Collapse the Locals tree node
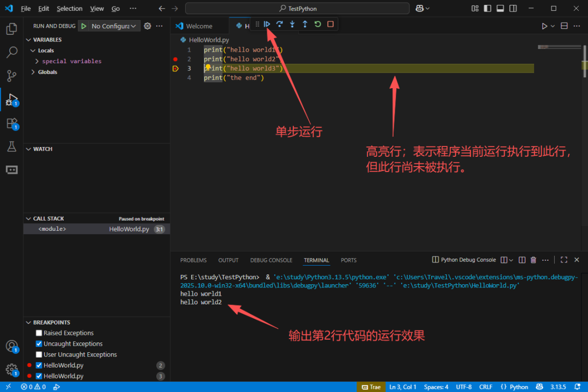Viewport: 588px width, 392px height. pos(33,50)
